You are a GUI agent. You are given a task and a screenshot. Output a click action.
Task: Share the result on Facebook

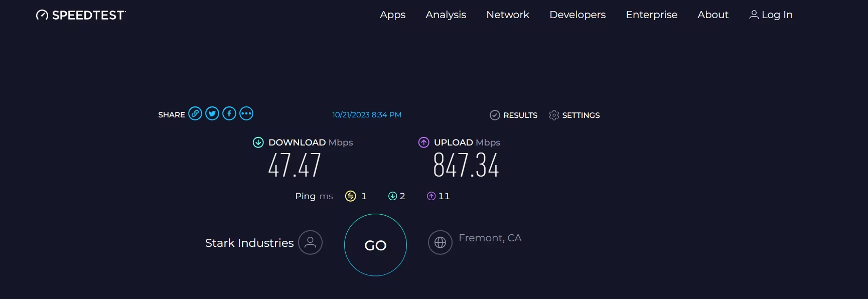click(x=229, y=113)
